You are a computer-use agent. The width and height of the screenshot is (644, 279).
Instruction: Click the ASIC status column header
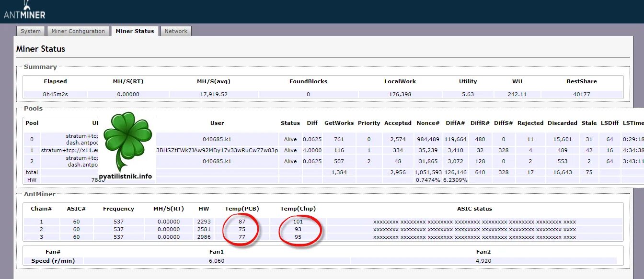point(474,209)
